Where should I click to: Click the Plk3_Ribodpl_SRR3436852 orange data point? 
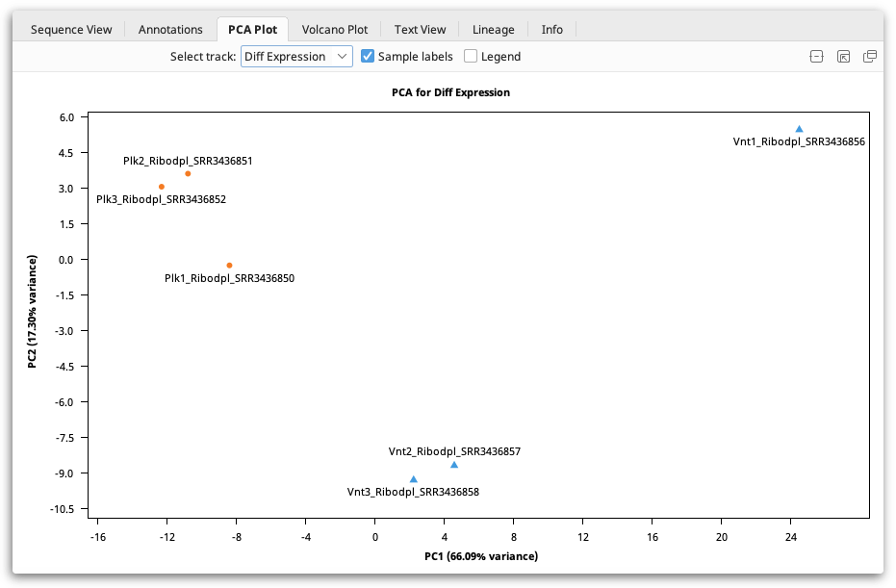point(162,187)
